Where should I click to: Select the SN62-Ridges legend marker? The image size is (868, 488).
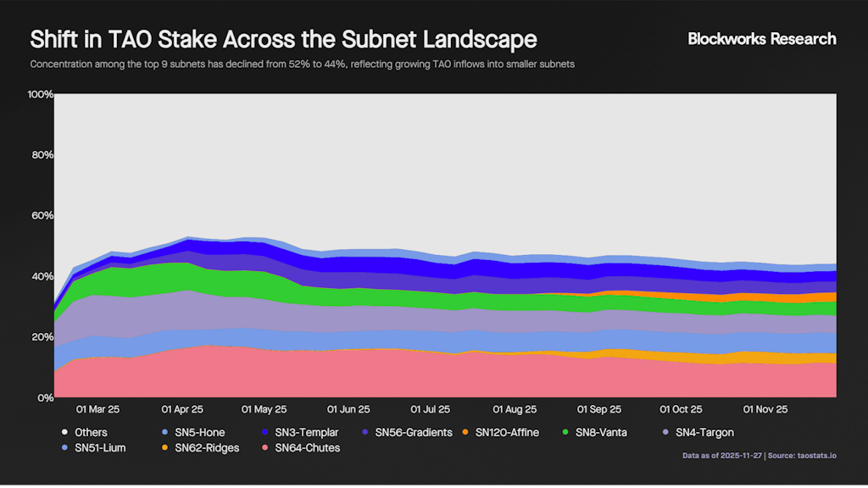pyautogui.click(x=164, y=448)
